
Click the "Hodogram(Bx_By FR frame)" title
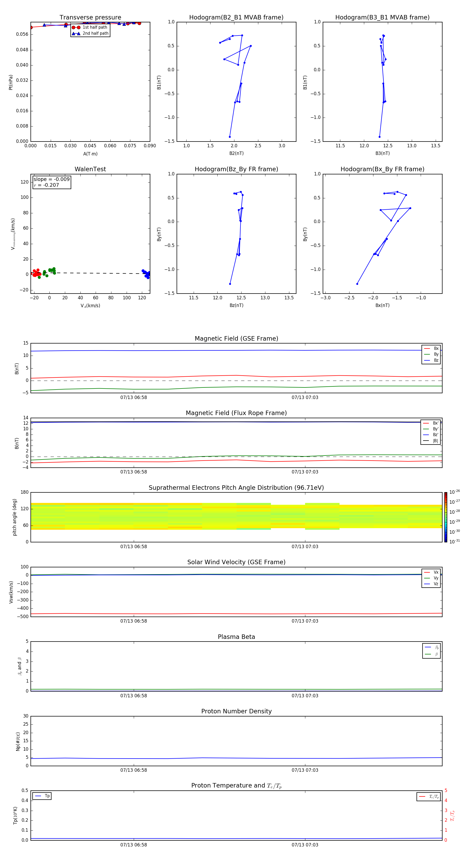coord(382,169)
